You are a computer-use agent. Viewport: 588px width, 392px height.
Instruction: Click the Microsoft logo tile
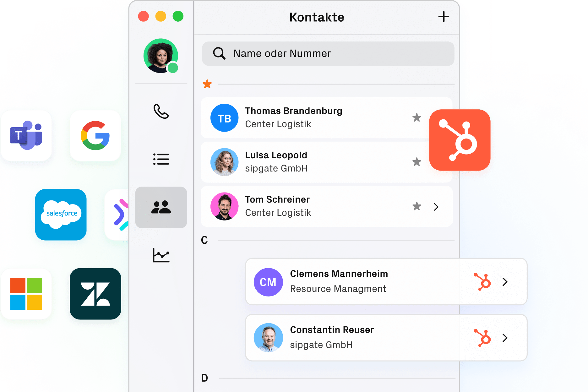point(26,294)
